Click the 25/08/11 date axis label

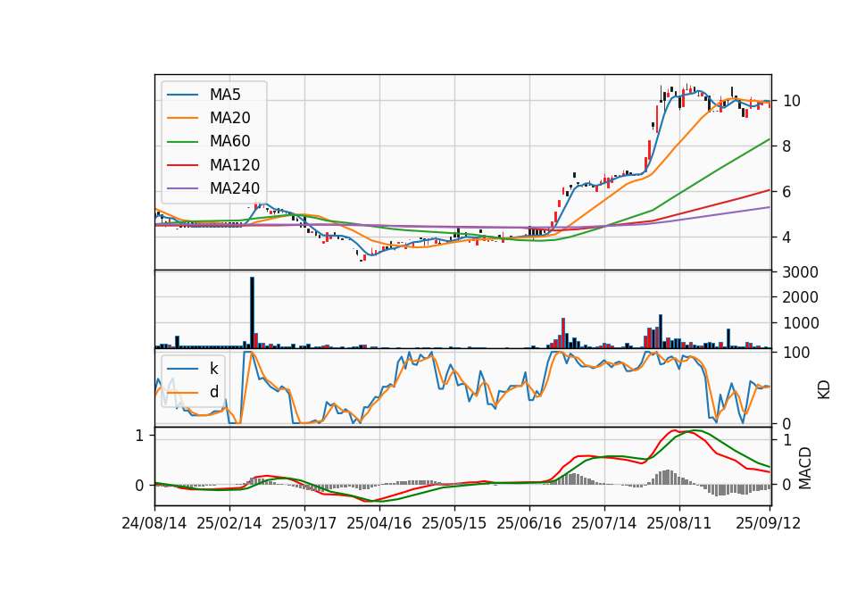(x=678, y=524)
